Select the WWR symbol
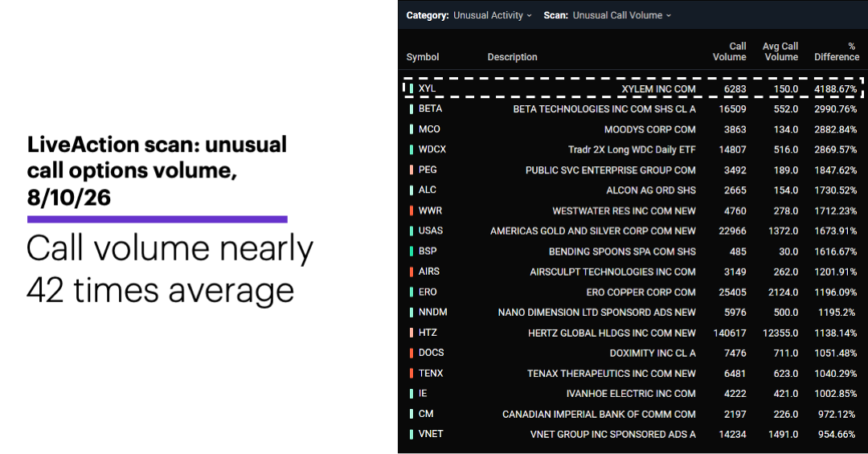The image size is (868, 454). pos(430,211)
